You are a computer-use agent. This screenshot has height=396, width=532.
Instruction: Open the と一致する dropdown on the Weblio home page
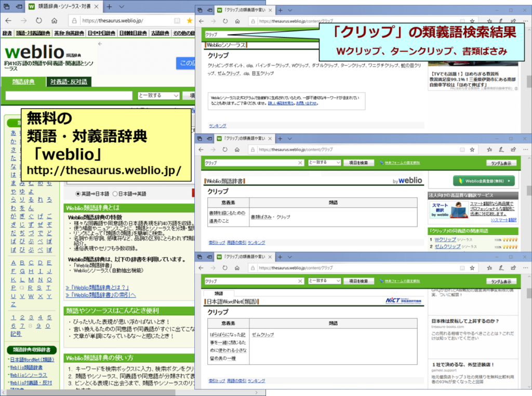[x=158, y=96]
